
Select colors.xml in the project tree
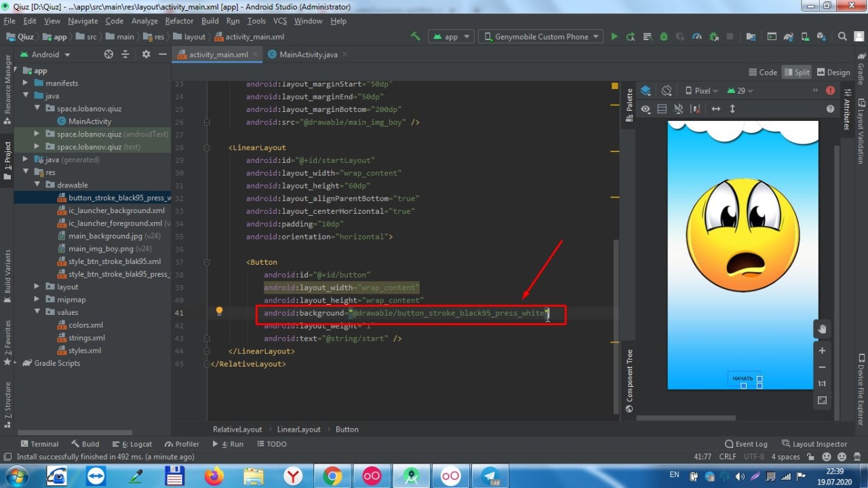[85, 325]
